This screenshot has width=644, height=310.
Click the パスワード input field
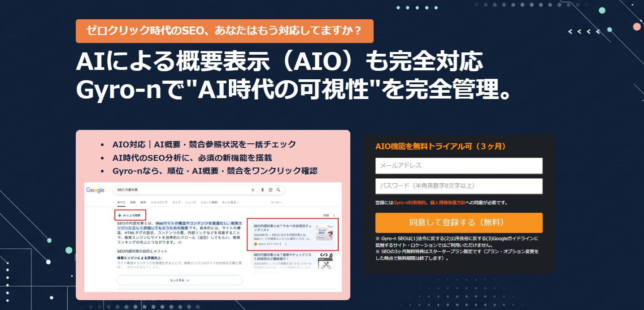[459, 186]
